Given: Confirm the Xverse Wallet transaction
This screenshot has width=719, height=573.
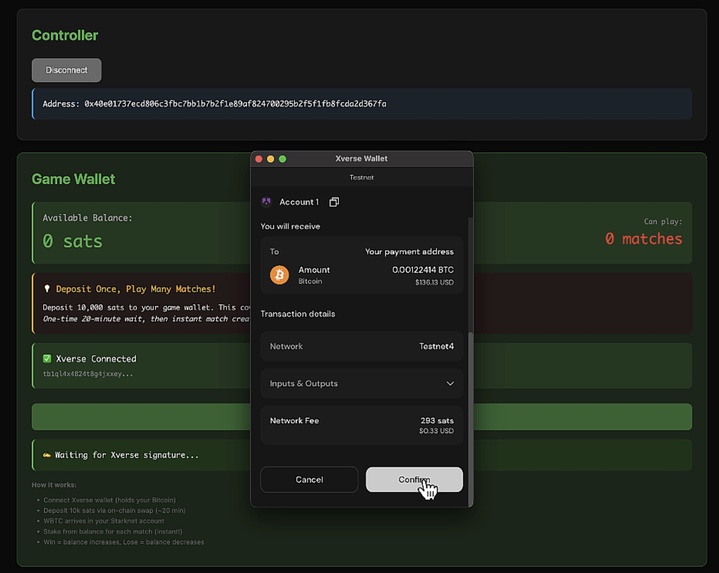Looking at the screenshot, I should pos(414,479).
